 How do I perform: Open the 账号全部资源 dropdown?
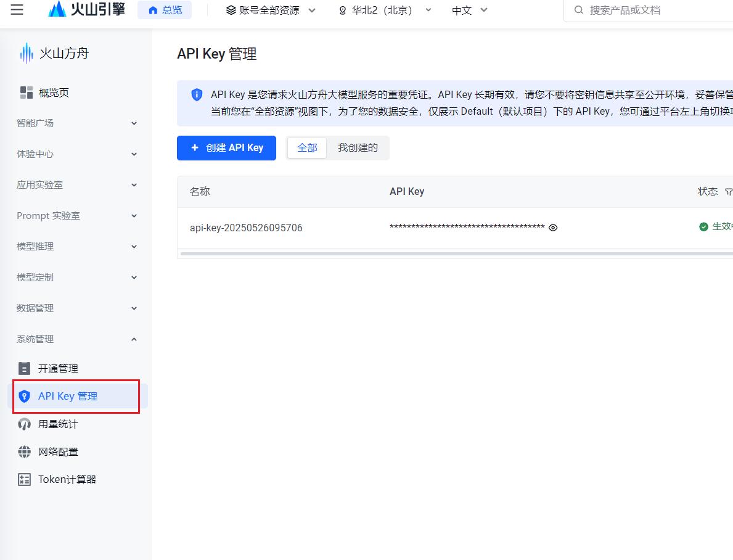point(270,10)
